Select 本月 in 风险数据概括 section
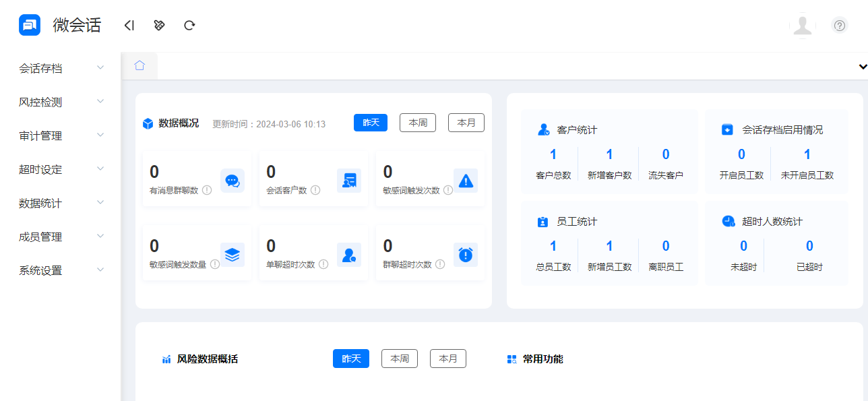 pos(448,359)
